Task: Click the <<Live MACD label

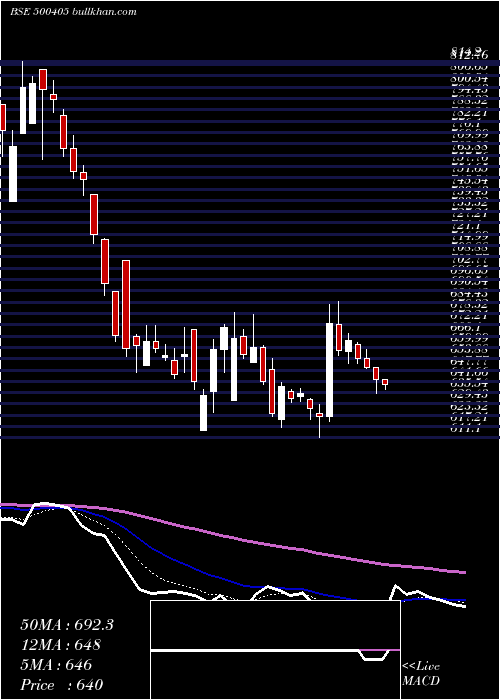Action: [421, 674]
